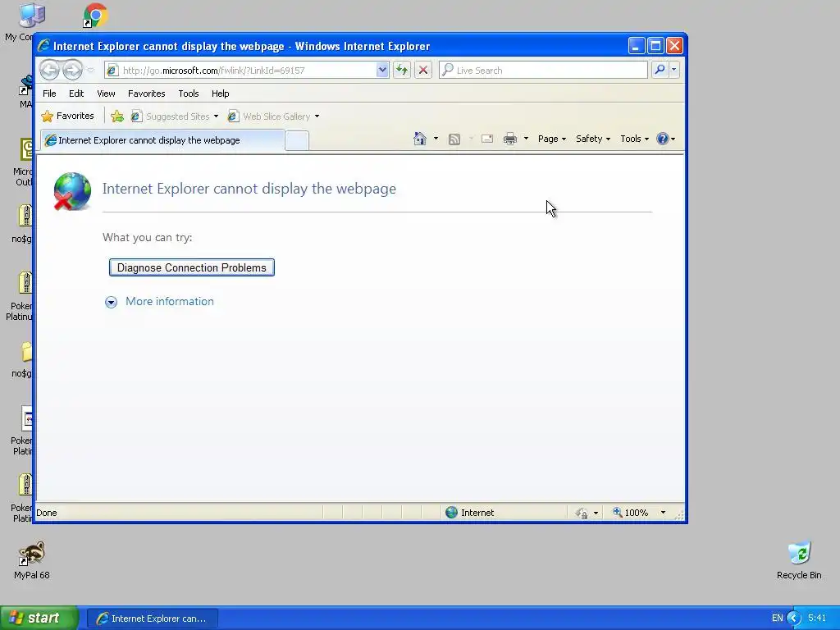Viewport: 840px width, 630px height.
Task: Open the Help menu
Action: click(x=220, y=94)
